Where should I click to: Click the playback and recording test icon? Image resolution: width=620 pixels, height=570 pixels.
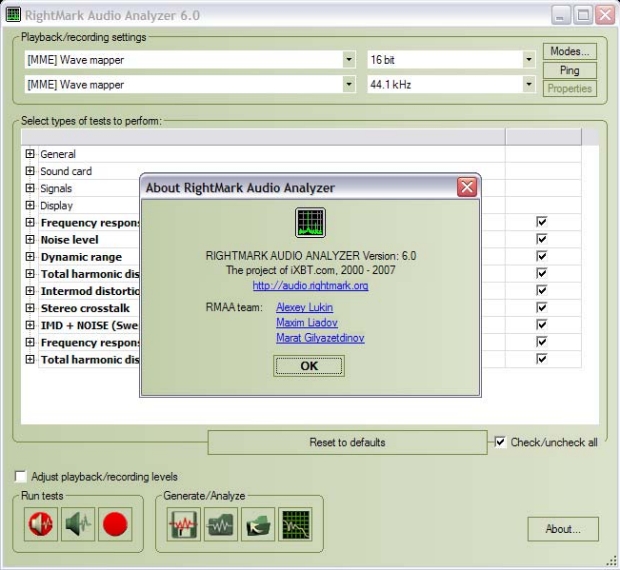point(42,524)
